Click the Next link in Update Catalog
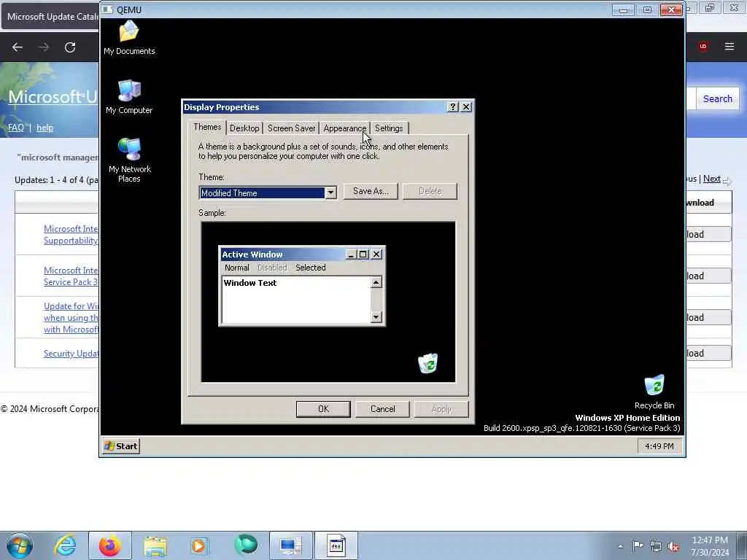Screen dimensions: 747x560 712,179
